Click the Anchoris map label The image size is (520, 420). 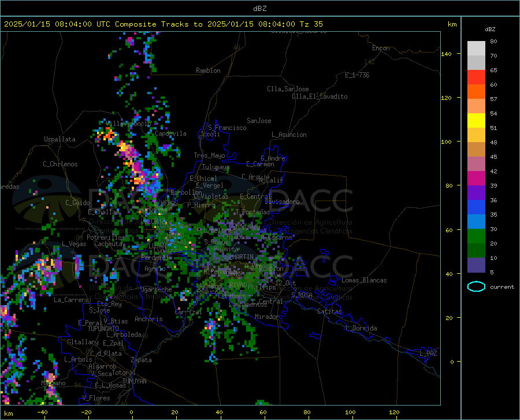point(148,319)
